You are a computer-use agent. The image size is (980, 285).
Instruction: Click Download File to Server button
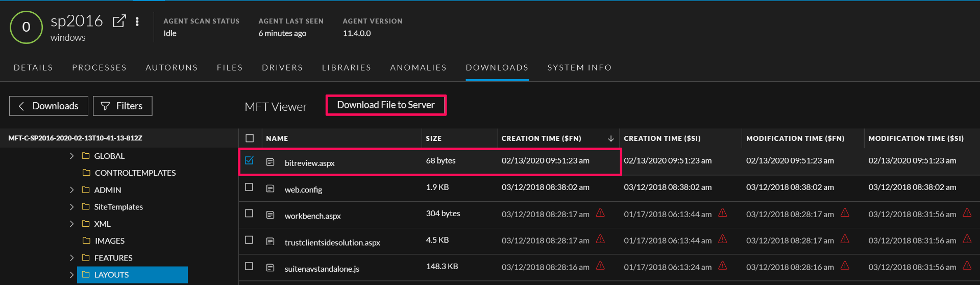point(386,105)
